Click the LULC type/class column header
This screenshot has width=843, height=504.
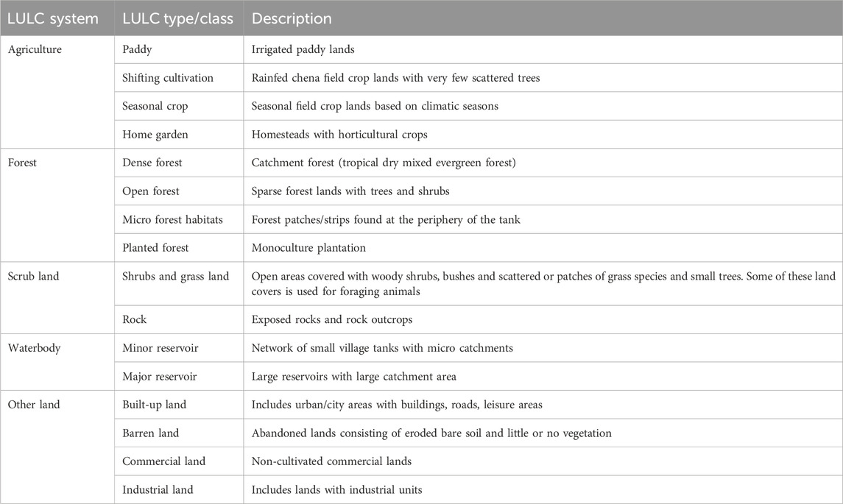pos(179,18)
